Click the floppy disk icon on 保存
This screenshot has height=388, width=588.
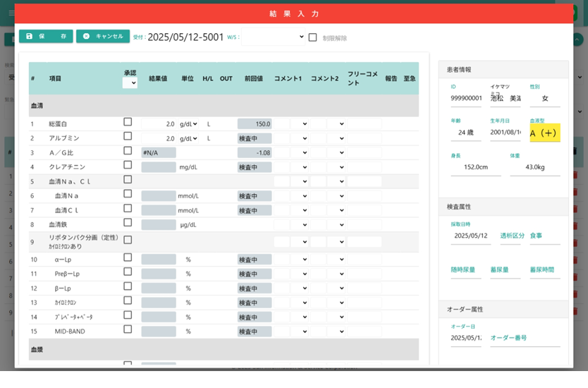pyautogui.click(x=29, y=37)
